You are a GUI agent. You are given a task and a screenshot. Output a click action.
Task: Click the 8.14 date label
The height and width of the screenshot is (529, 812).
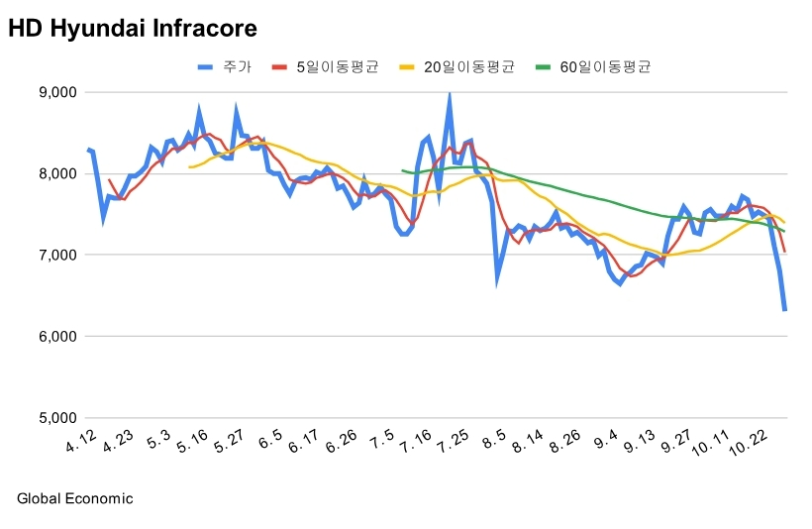tap(527, 442)
